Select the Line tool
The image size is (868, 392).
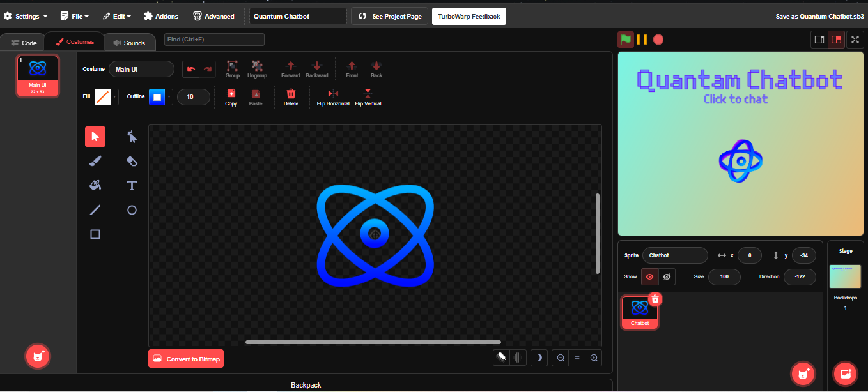95,210
